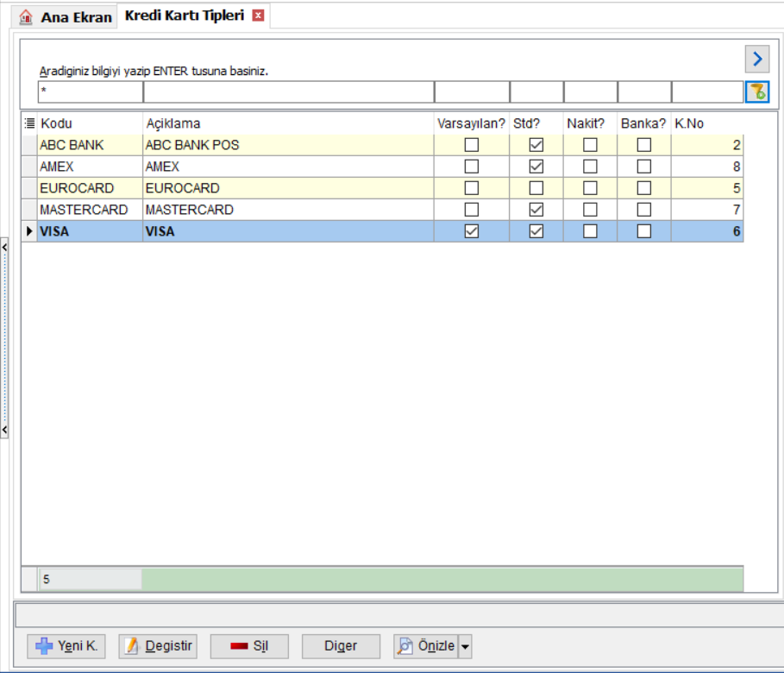The image size is (784, 673).
Task: Toggle Banka checkbox for EUROCARD
Action: click(644, 188)
